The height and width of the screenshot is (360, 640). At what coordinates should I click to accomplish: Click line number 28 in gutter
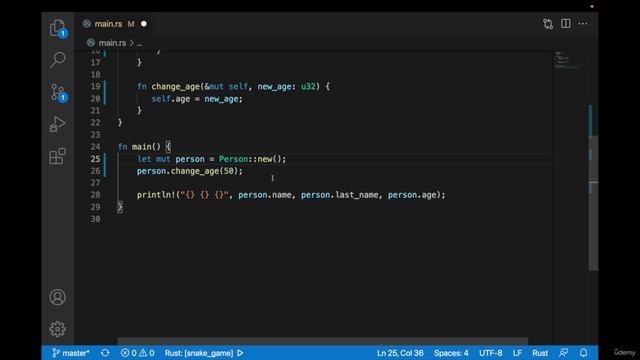tap(96, 195)
